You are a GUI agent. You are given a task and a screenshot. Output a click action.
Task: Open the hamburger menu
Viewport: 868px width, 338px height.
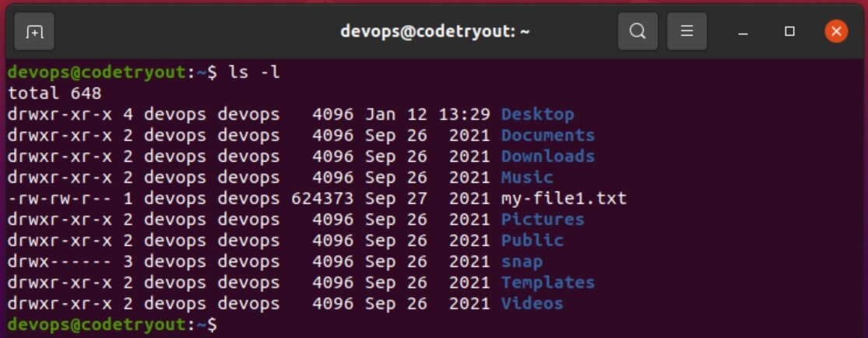click(687, 31)
